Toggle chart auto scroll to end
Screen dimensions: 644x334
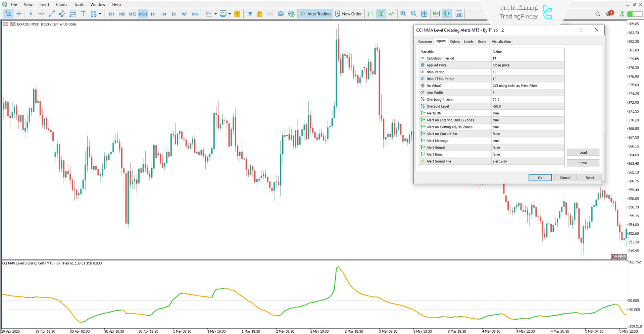pos(436,14)
